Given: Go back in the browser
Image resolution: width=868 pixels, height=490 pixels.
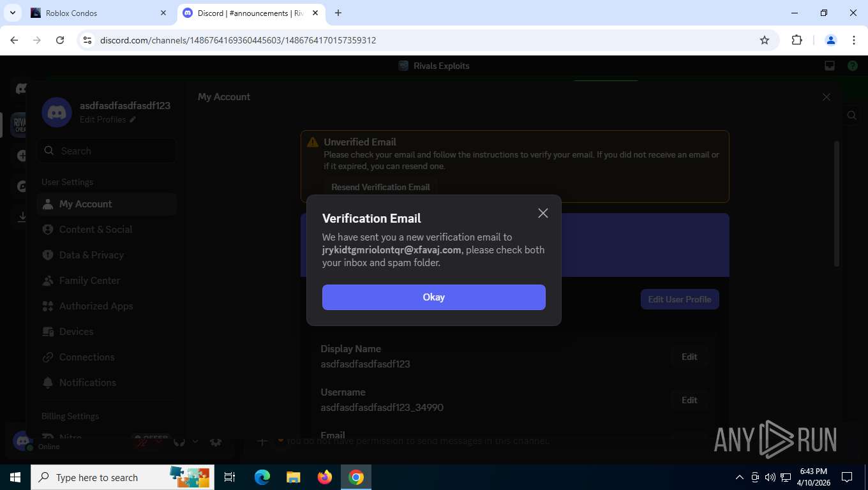Looking at the screenshot, I should tap(14, 40).
